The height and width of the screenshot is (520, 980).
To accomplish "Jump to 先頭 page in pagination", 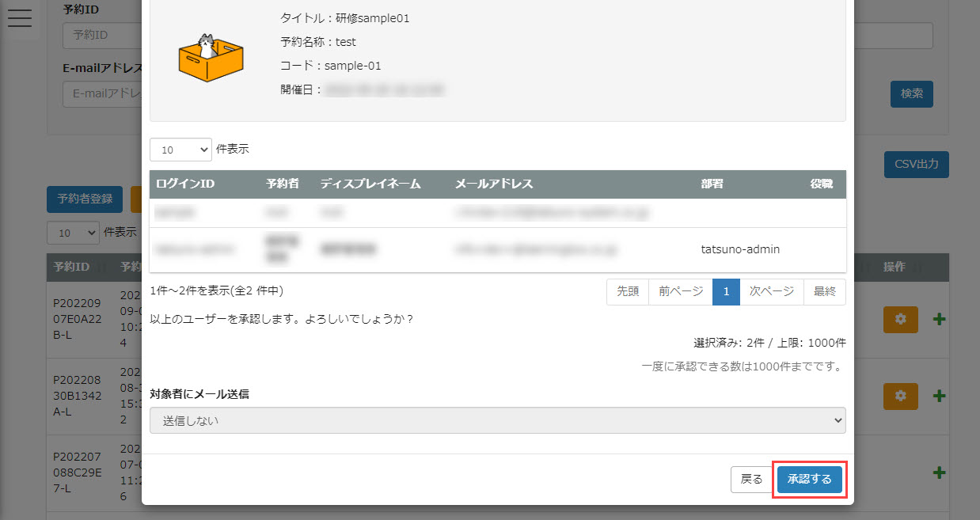I will click(628, 291).
